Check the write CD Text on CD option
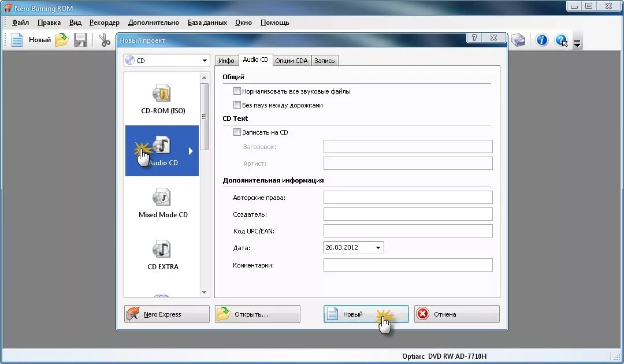Screen dimensions: 624x364 (x=237, y=132)
